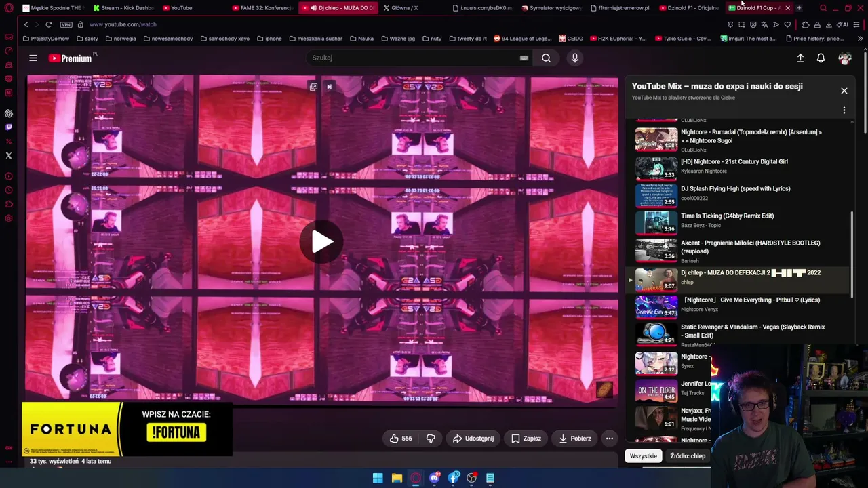868x488 pixels.
Task: Close the YouTube Mix playlist panel
Action: [x=844, y=91]
